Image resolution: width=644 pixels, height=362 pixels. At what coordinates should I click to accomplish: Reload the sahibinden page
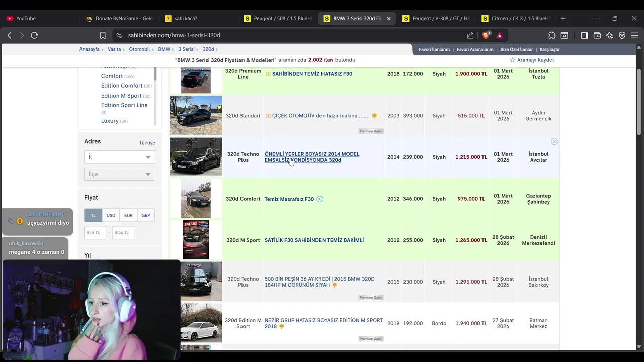[34, 35]
